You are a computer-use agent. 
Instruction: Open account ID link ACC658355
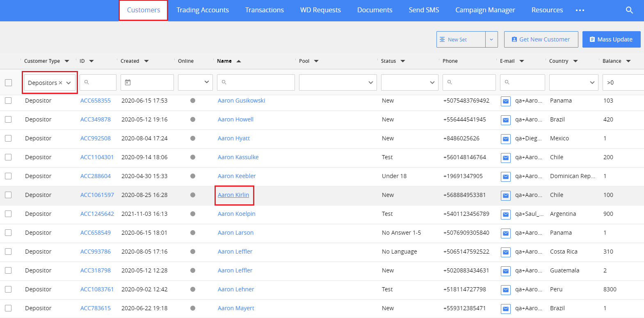(96, 101)
